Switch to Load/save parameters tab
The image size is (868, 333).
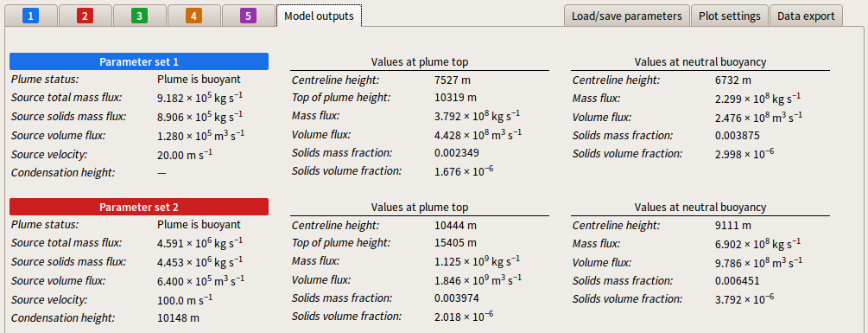click(627, 16)
